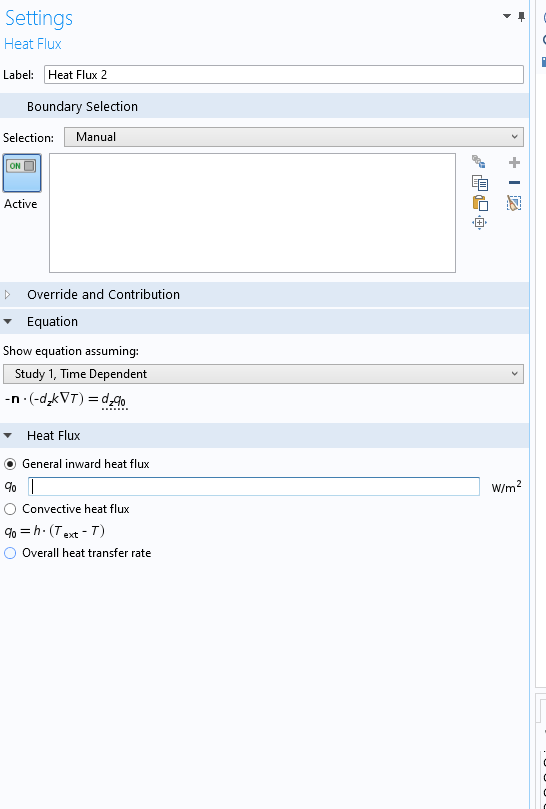This screenshot has width=546, height=809.
Task: Paste selection into boundary list
Action: click(x=480, y=203)
